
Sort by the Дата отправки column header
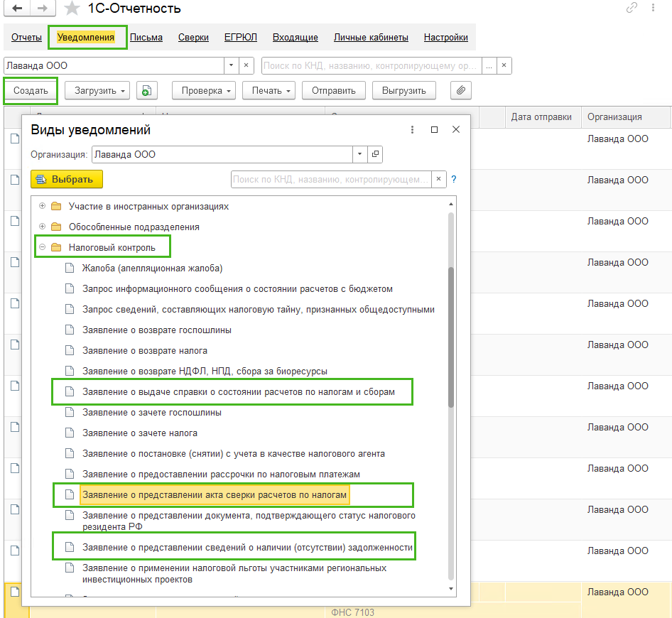tap(541, 117)
